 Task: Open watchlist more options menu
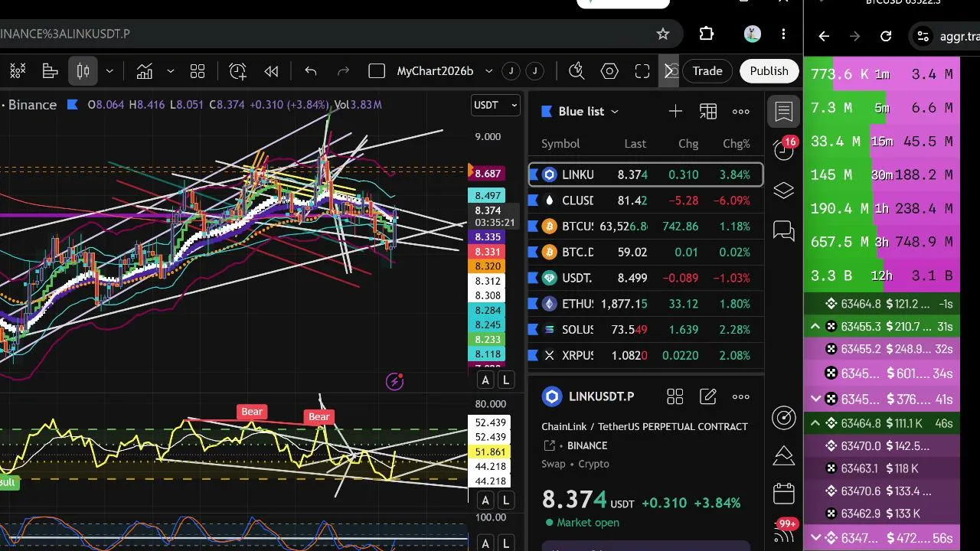click(x=741, y=112)
